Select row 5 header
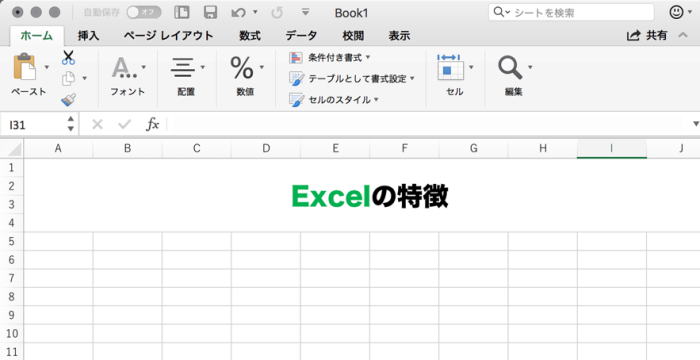700x360 pixels. [x=12, y=241]
